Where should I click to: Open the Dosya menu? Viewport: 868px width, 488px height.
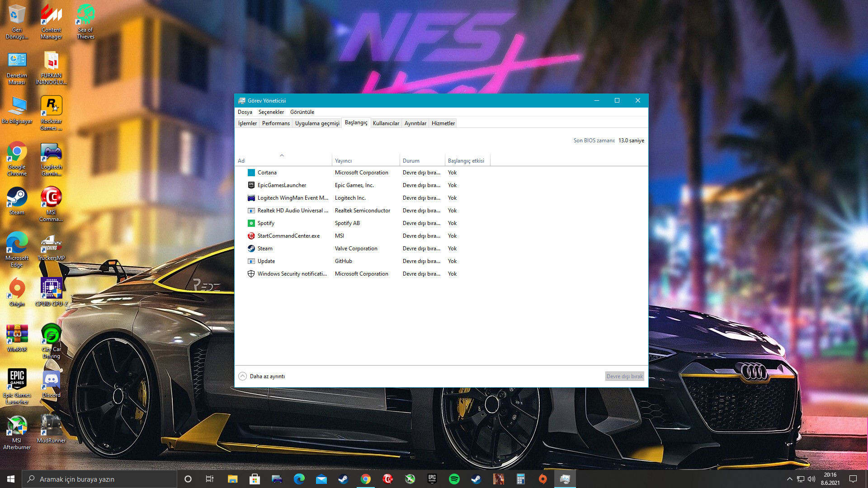(x=245, y=112)
